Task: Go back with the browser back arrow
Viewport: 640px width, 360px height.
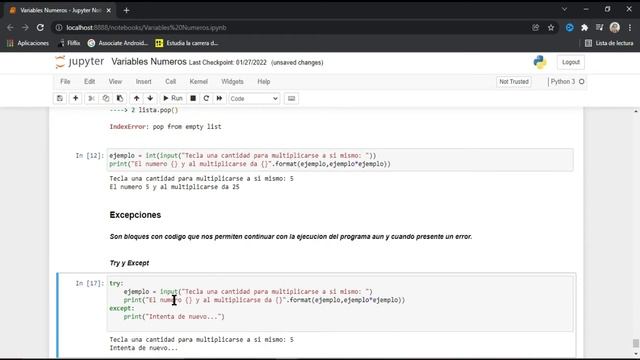Action: coord(10,28)
